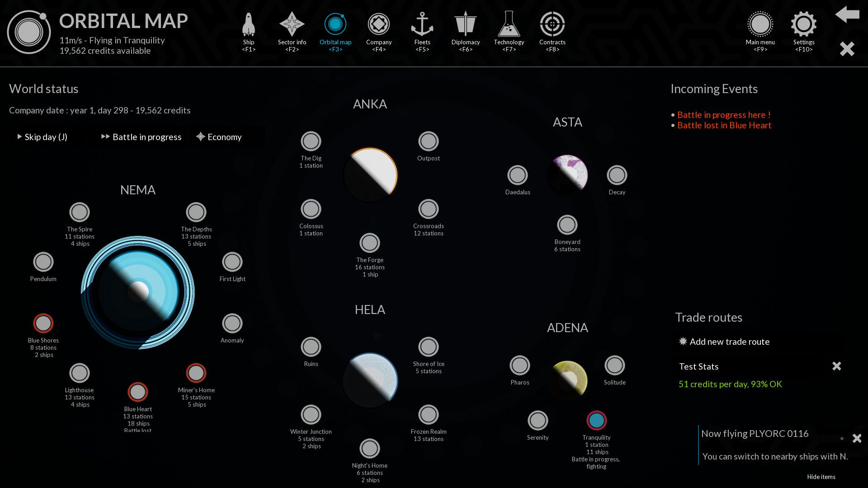This screenshot has width=868, height=488.
Task: Select the Technology flask icon
Action: 509,23
